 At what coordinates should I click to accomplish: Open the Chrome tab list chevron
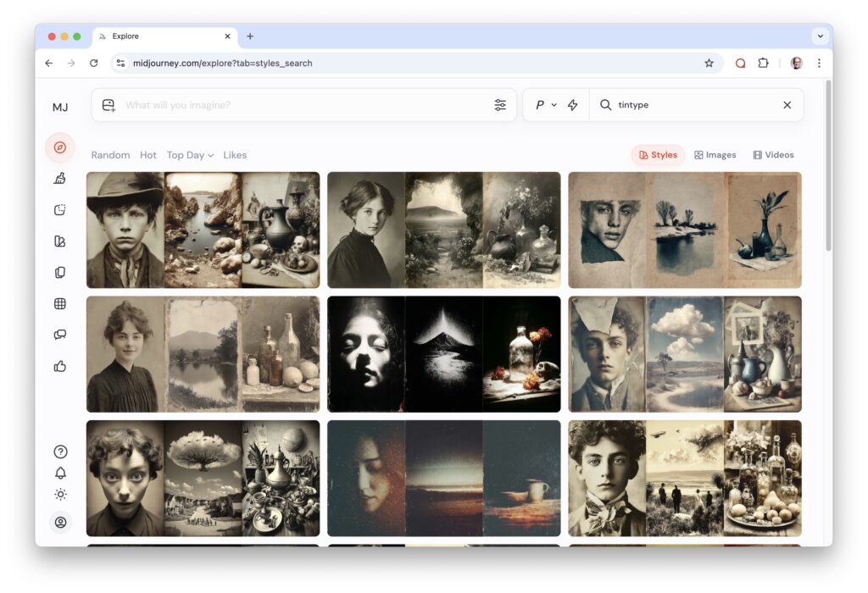click(x=819, y=36)
